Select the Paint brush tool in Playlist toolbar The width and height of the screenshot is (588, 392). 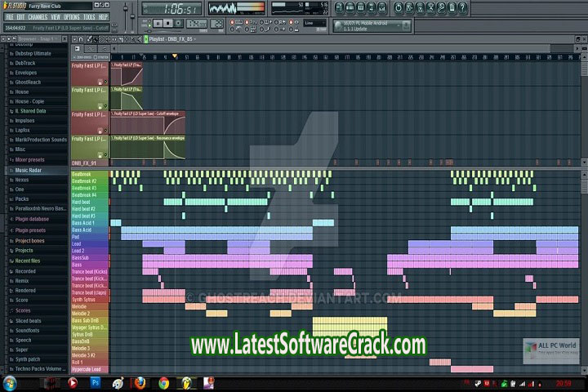(x=96, y=39)
